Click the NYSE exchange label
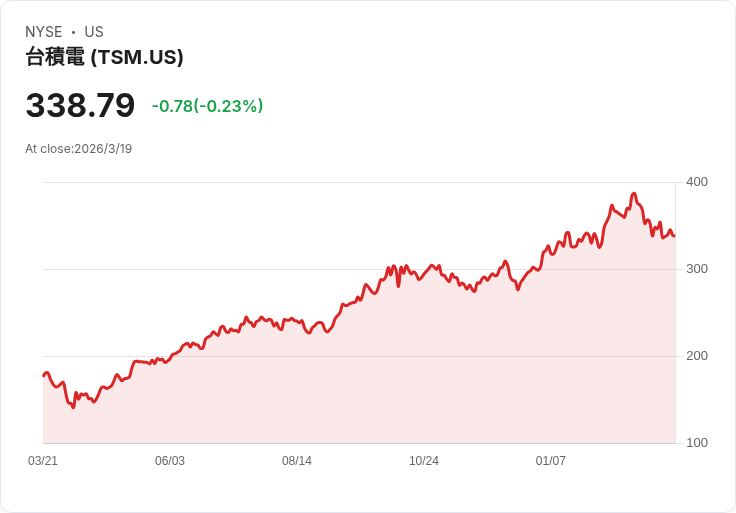The width and height of the screenshot is (736, 513). click(43, 32)
